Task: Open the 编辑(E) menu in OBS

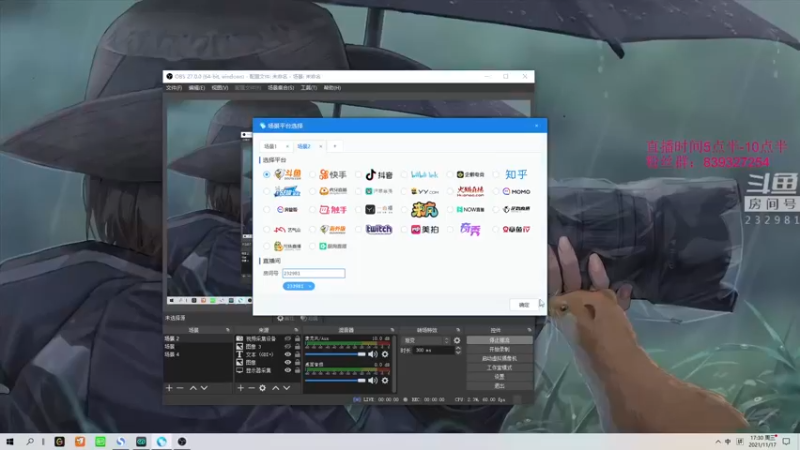Action: click(196, 88)
